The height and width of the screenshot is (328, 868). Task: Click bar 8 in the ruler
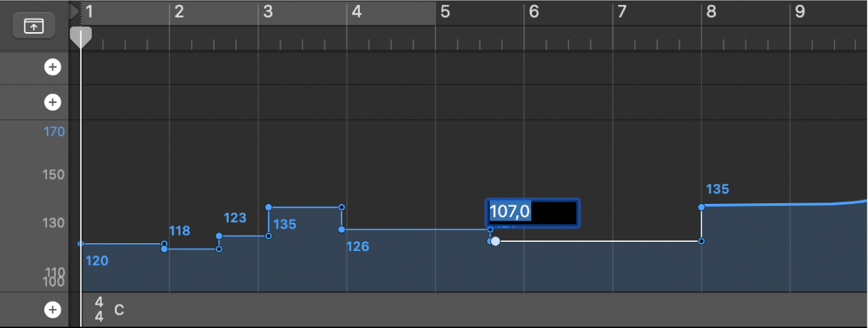tap(710, 12)
